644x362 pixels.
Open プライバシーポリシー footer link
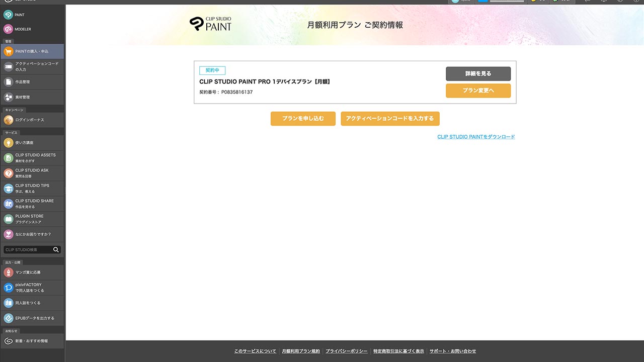(x=346, y=351)
